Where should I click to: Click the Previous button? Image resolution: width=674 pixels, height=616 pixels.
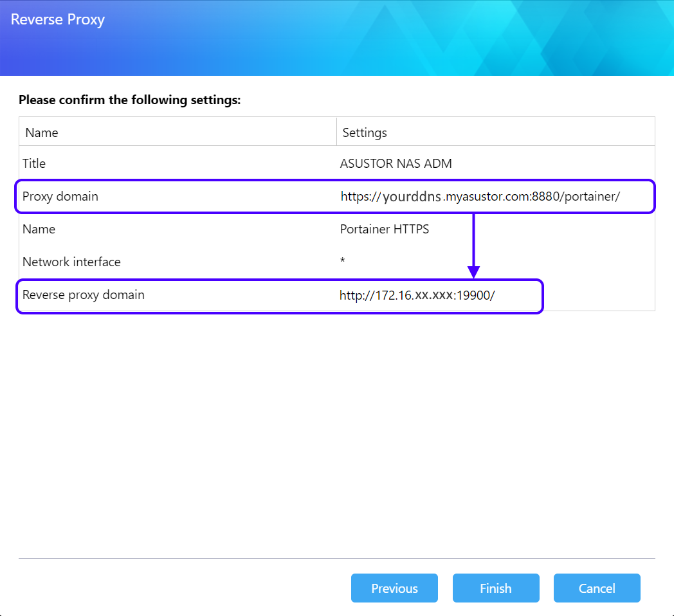394,588
